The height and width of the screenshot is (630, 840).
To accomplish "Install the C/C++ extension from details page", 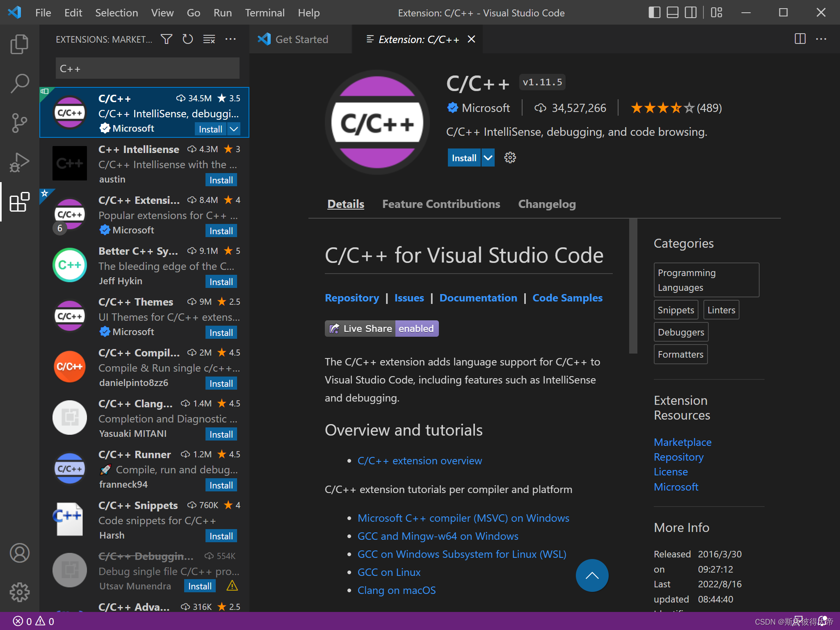I will (464, 158).
